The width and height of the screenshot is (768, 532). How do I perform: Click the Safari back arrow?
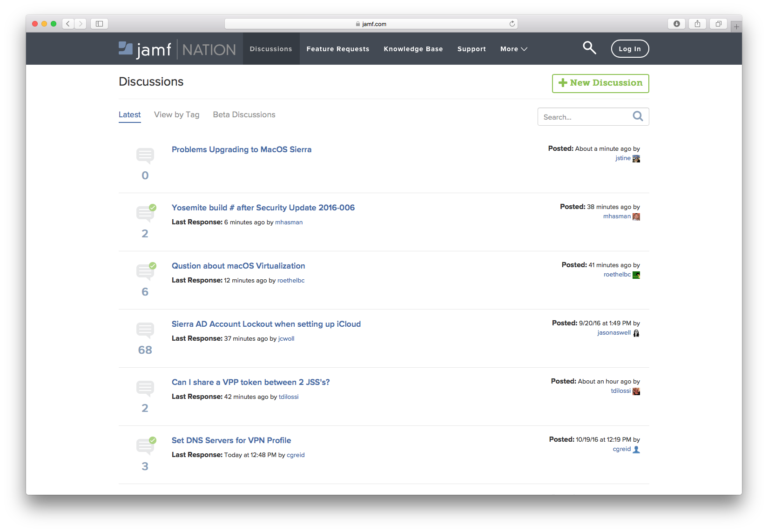coord(68,24)
